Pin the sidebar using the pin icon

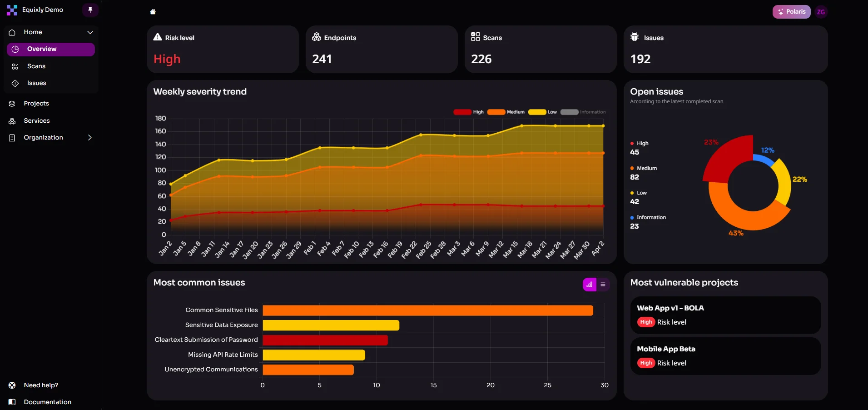(x=90, y=10)
